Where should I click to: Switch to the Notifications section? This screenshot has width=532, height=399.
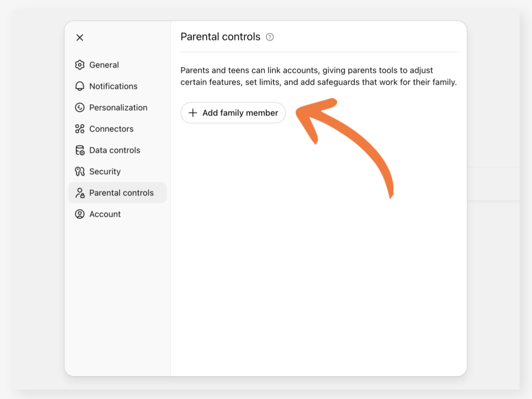[113, 86]
